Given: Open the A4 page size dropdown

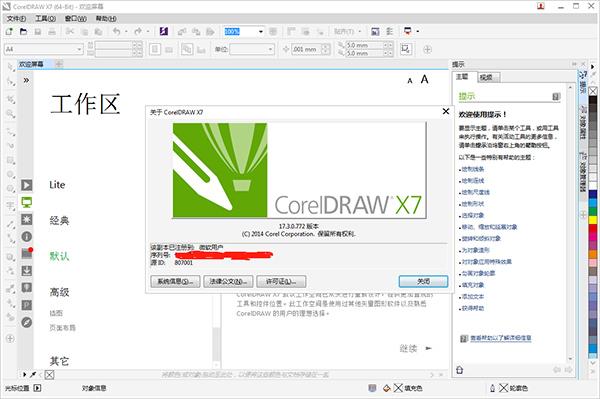Looking at the screenshot, I should (79, 49).
